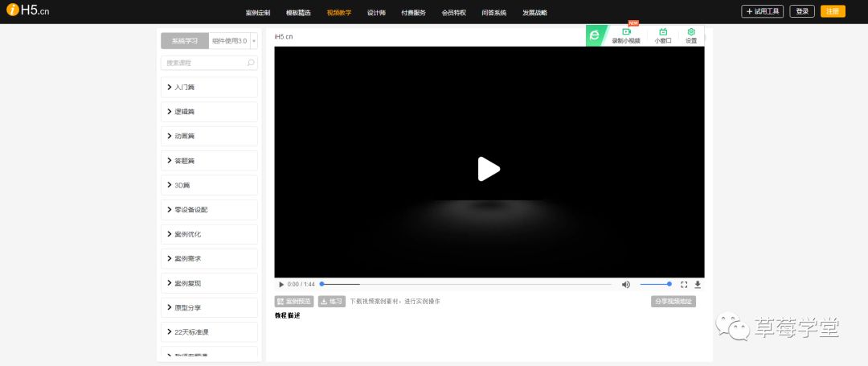This screenshot has width=868, height=366.
Task: Click the 分享视频地址 button
Action: 673,302
